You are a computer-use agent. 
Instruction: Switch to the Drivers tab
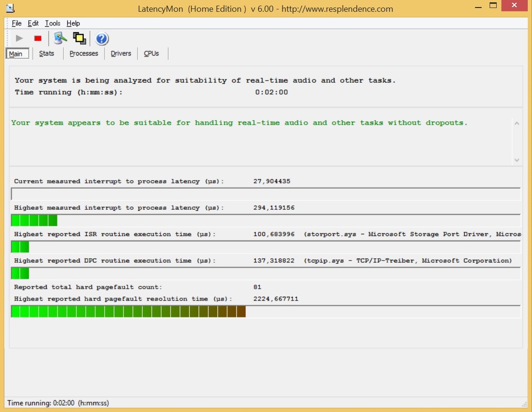[x=121, y=54]
